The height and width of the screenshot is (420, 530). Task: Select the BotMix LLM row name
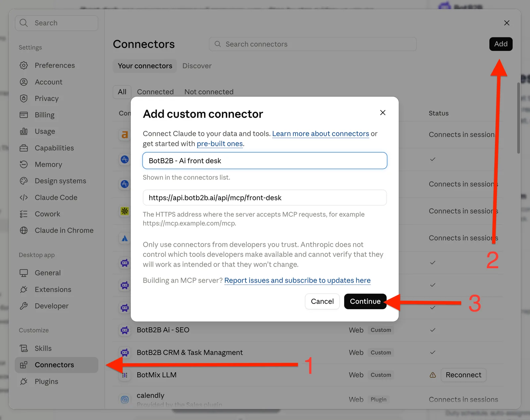coord(157,375)
